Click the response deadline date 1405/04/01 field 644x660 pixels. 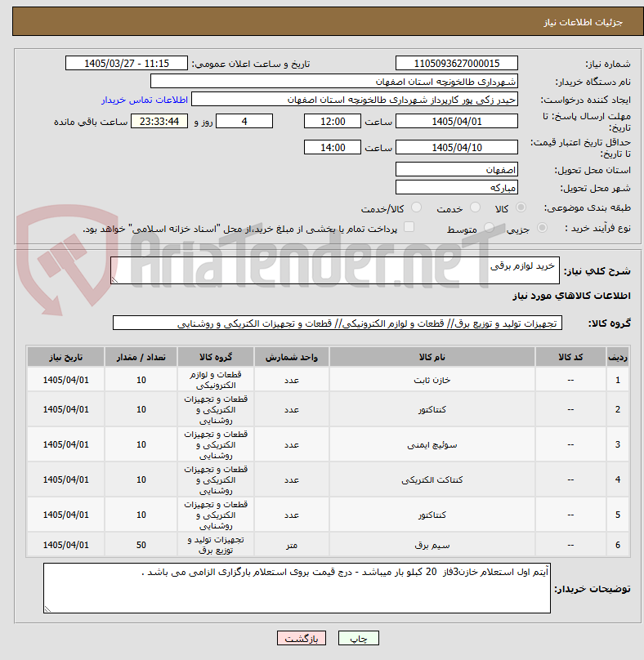click(x=457, y=121)
